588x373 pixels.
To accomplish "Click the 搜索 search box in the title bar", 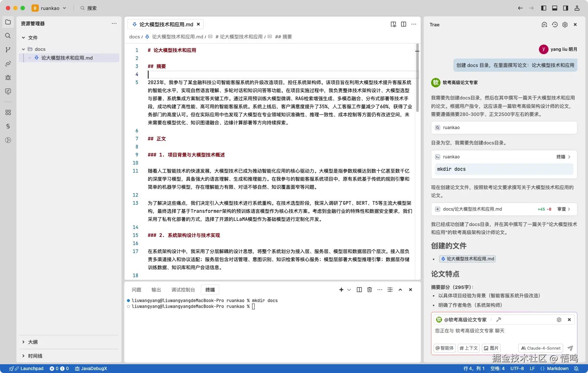I will click(89, 8).
